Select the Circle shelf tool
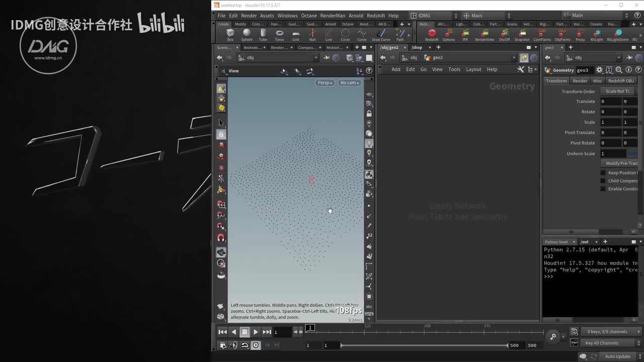 pyautogui.click(x=345, y=35)
